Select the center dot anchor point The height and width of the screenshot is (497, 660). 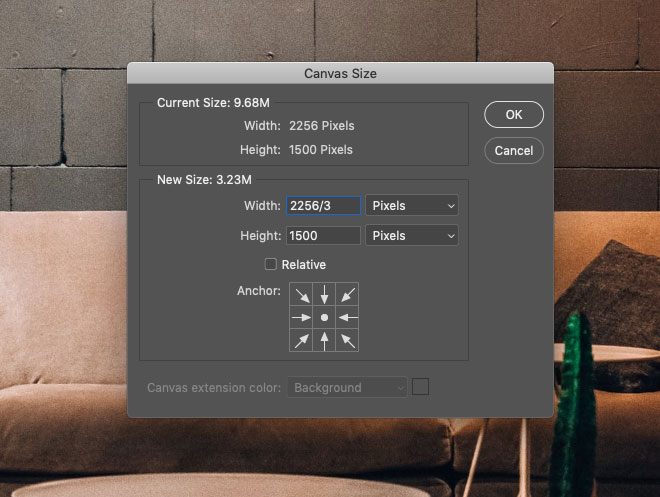324,317
